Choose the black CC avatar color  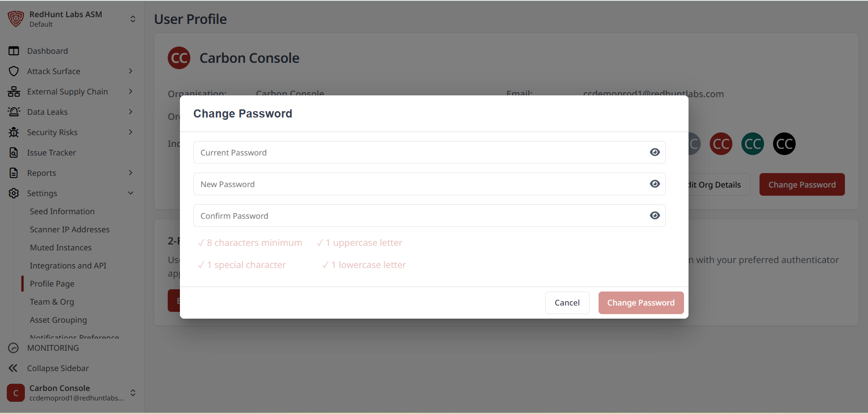pyautogui.click(x=784, y=144)
